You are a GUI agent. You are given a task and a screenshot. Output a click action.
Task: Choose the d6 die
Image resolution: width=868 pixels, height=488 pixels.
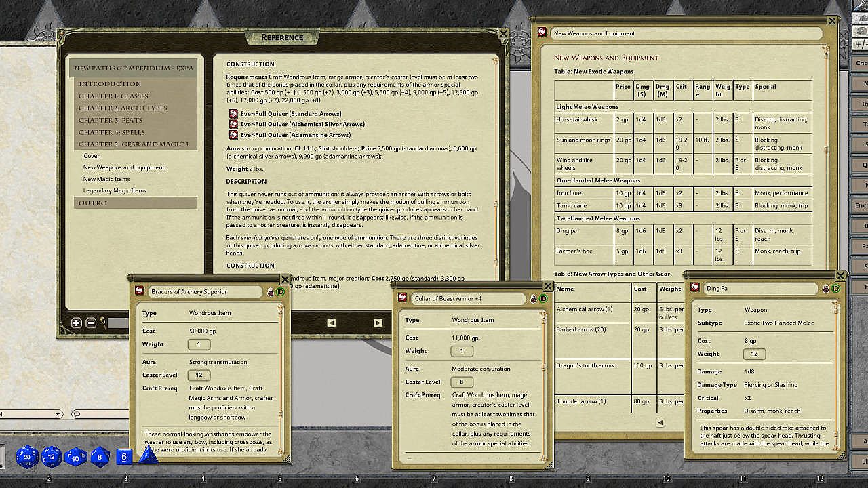click(x=124, y=457)
